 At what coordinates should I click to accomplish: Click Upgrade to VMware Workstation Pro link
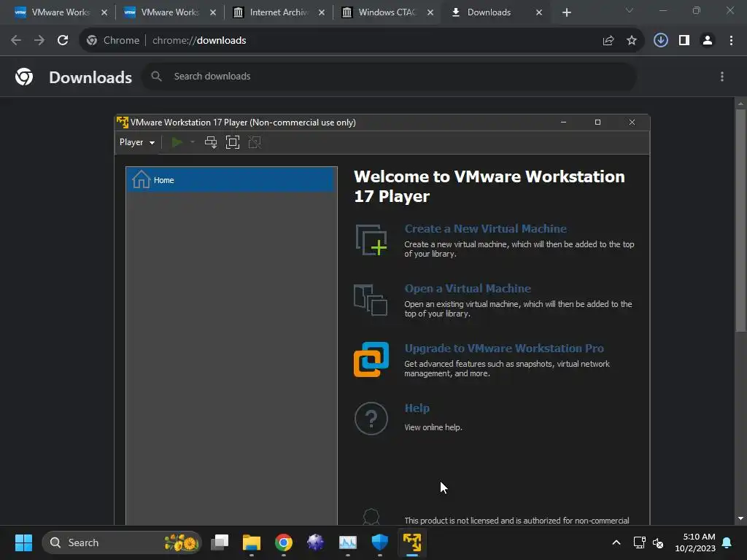click(x=504, y=348)
